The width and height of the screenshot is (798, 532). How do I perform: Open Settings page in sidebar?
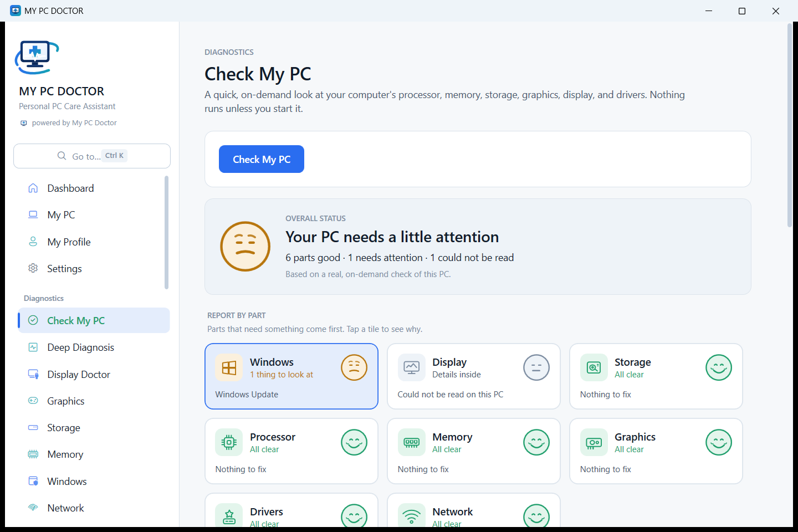point(94,269)
